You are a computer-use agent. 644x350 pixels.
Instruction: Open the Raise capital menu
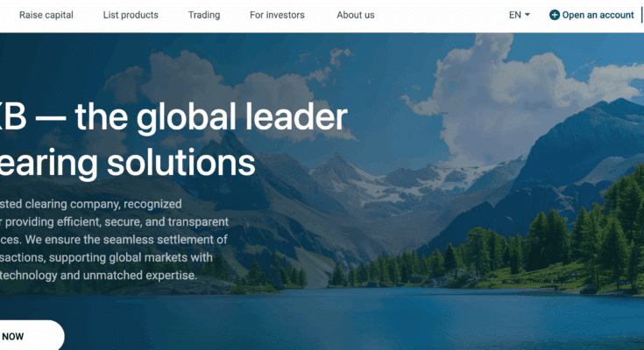point(46,15)
